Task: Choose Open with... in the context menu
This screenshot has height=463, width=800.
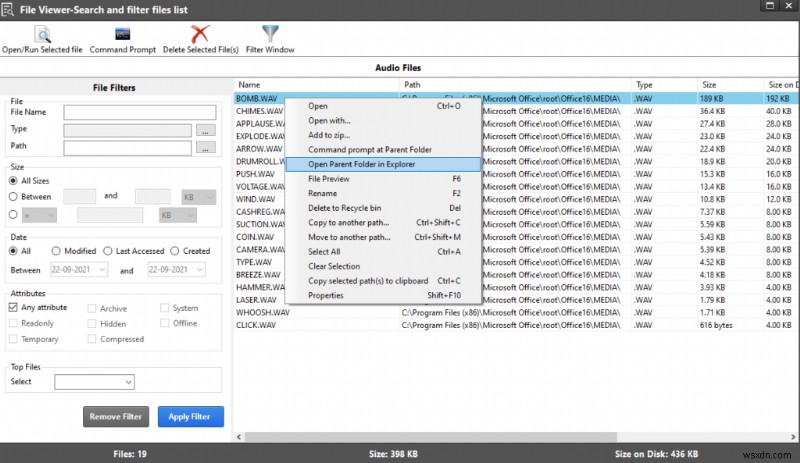Action: [x=384, y=121]
